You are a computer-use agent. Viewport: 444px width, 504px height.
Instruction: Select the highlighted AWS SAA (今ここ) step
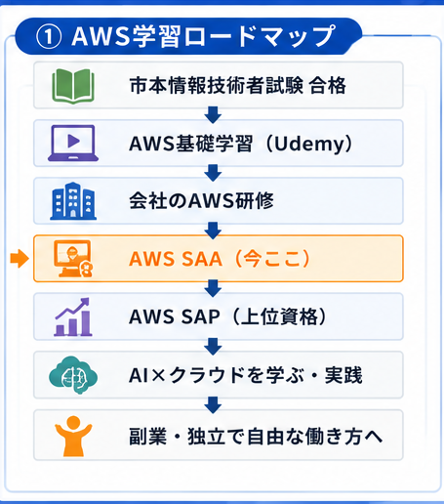(x=219, y=259)
